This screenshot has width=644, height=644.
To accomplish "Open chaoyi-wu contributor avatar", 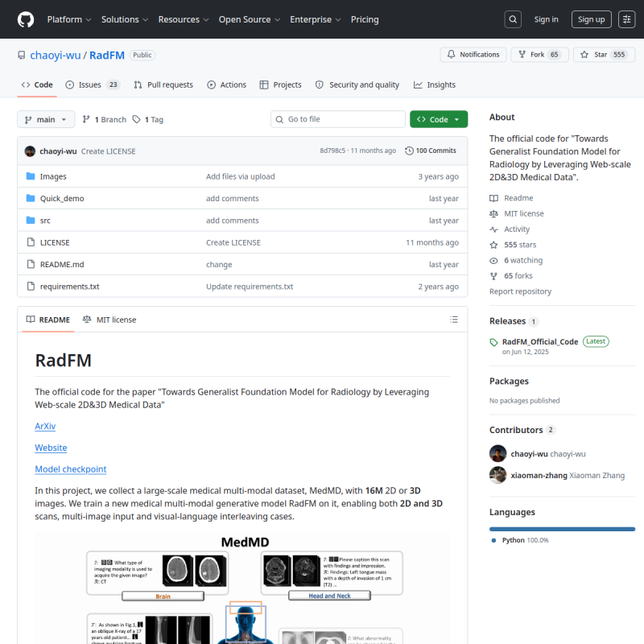I will pyautogui.click(x=497, y=453).
